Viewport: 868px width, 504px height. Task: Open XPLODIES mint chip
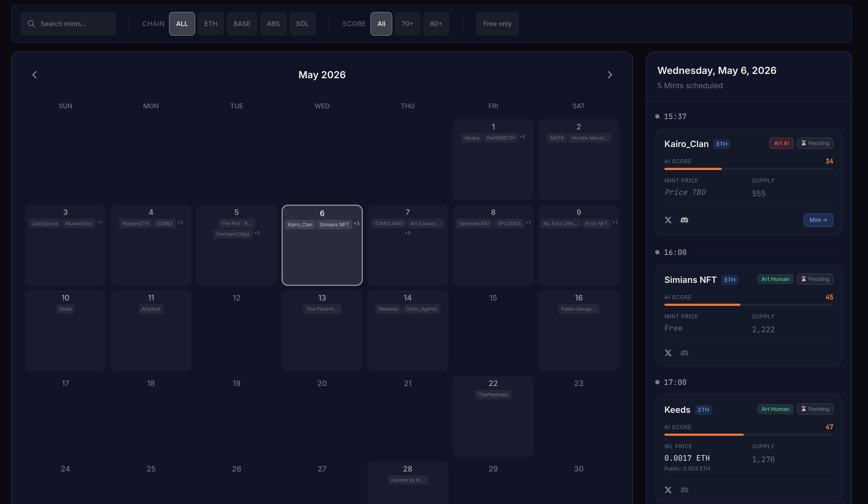pyautogui.click(x=509, y=224)
